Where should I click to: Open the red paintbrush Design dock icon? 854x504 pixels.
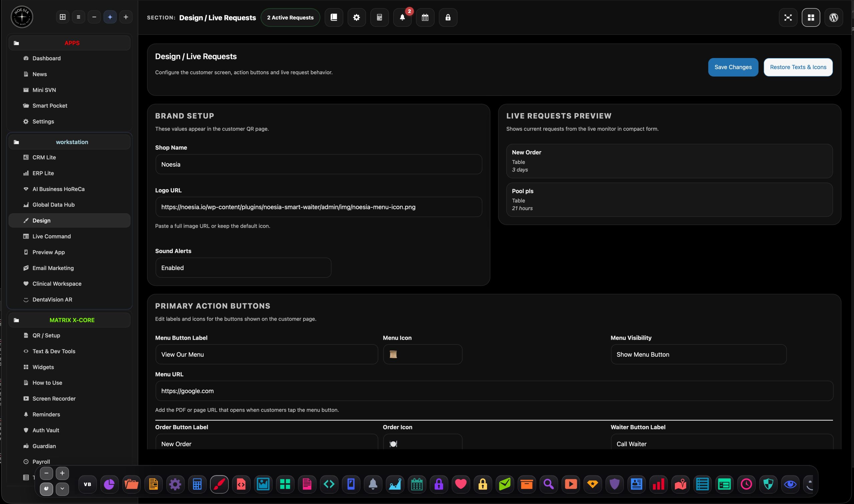click(x=219, y=484)
